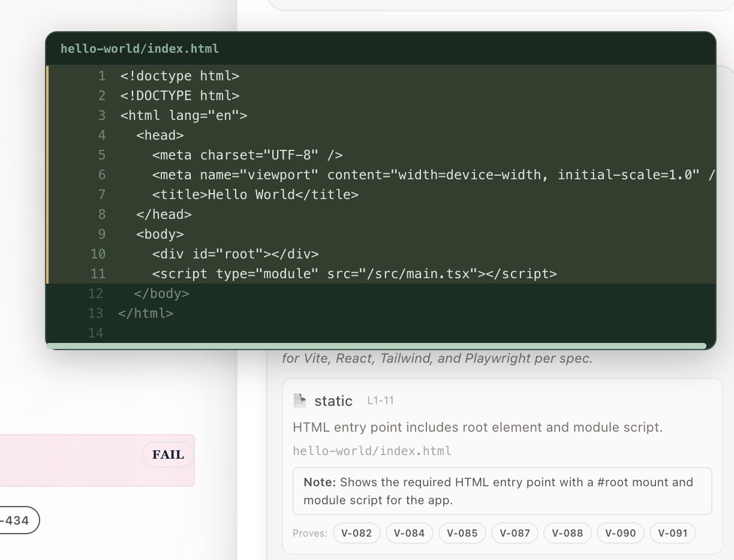Open the V-087 proof chip
The image size is (734, 560).
pos(515,533)
